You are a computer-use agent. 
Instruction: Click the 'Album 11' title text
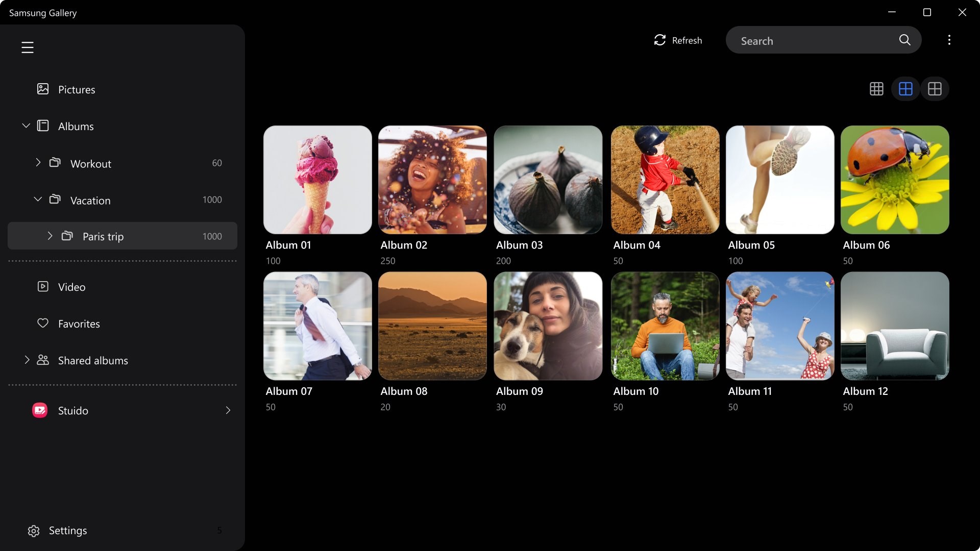click(750, 391)
